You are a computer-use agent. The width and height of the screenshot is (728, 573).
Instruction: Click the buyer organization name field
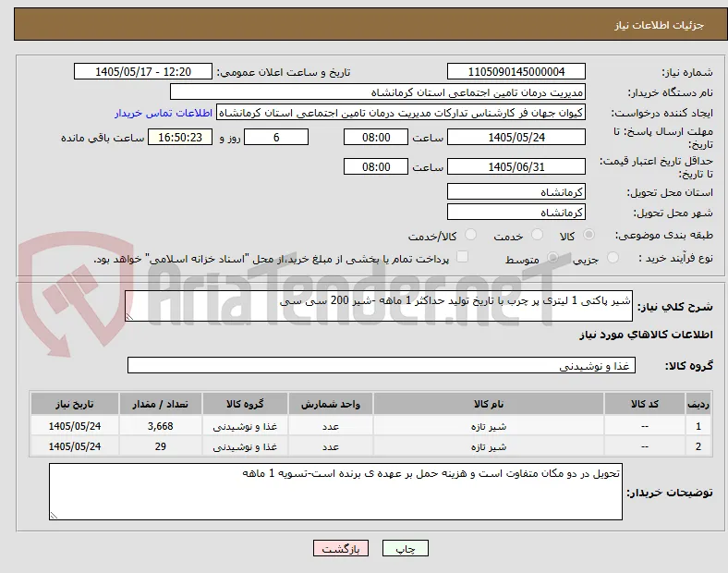[378, 91]
